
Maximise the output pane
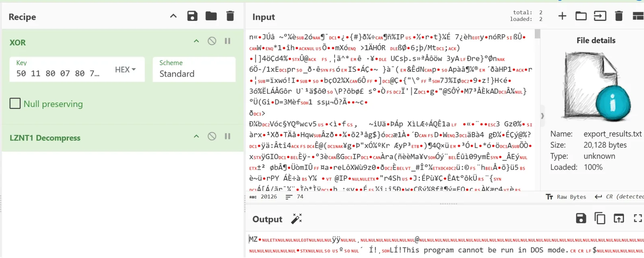tap(638, 218)
